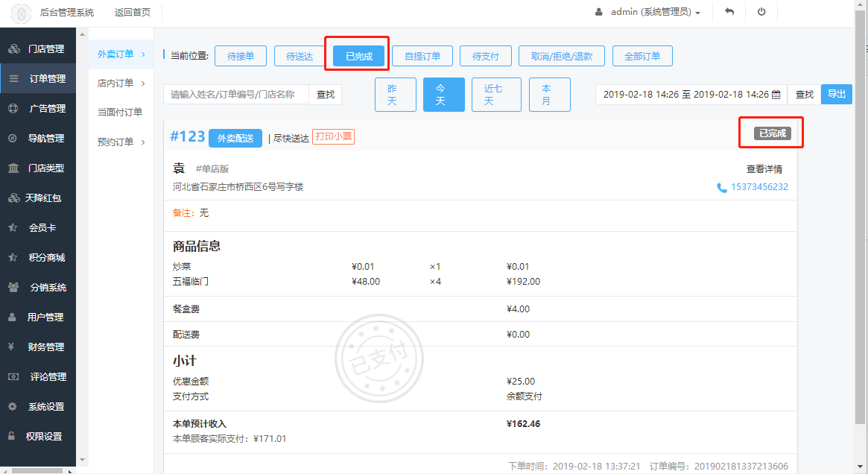
Task: Click the 订单管理 list icon
Action: [14, 79]
